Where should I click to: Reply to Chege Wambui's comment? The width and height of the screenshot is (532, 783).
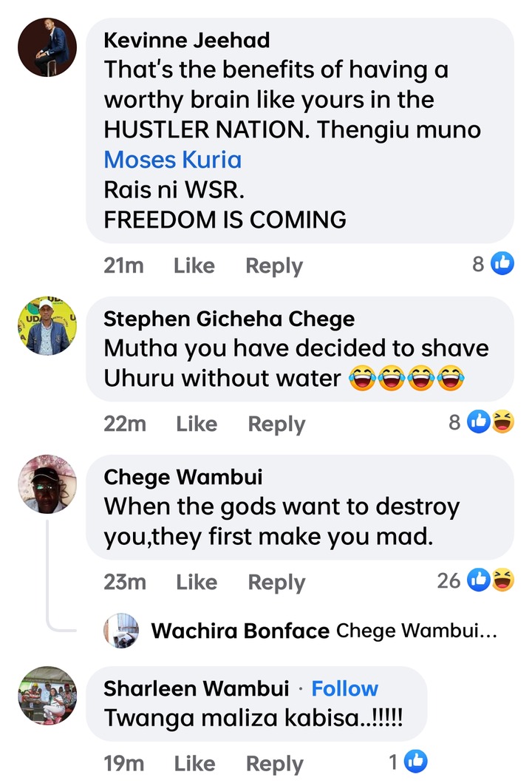point(276,582)
